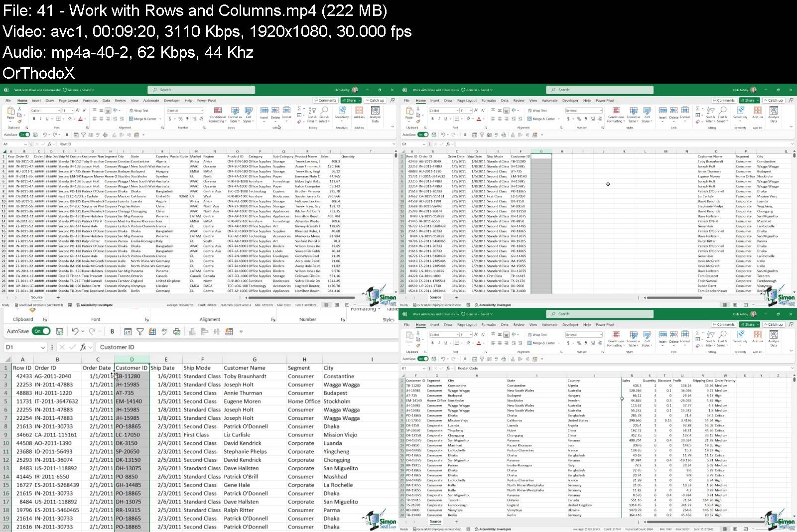Image resolution: width=797 pixels, height=532 pixels.
Task: Click the Save icon beside AutoSave in the zoomed D1 frame
Action: click(x=59, y=331)
